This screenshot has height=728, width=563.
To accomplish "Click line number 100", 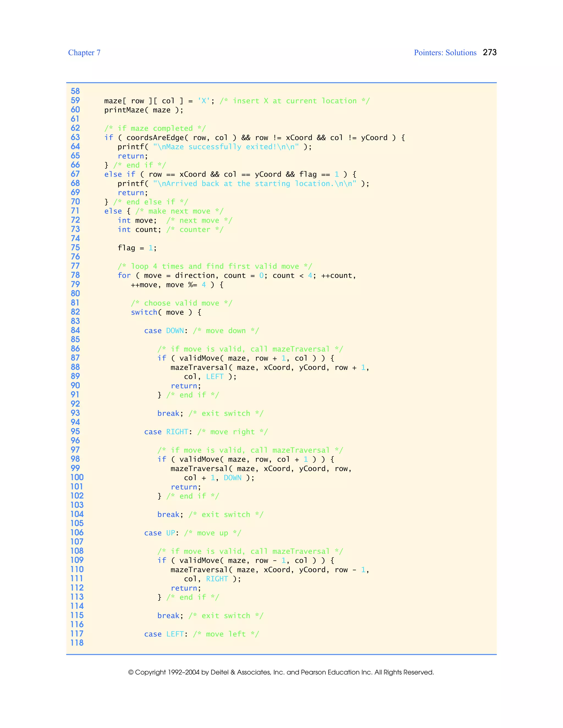I will tap(77, 478).
